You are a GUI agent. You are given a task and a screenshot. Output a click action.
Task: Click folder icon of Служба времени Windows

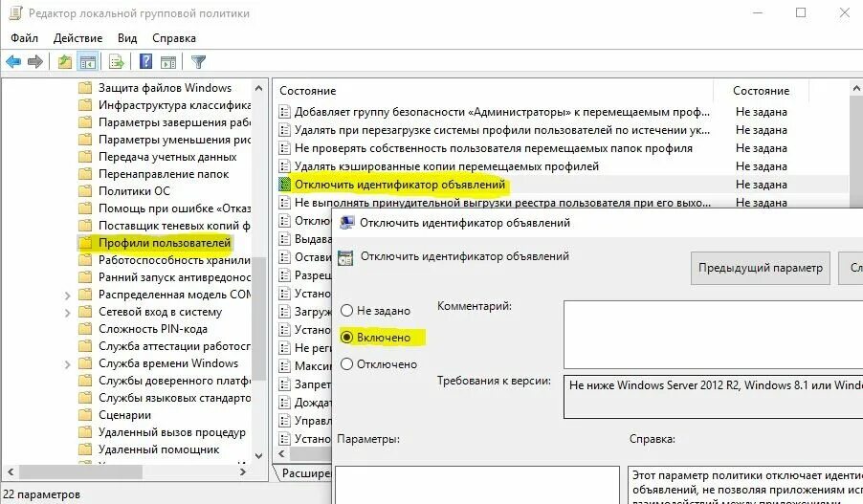85,363
